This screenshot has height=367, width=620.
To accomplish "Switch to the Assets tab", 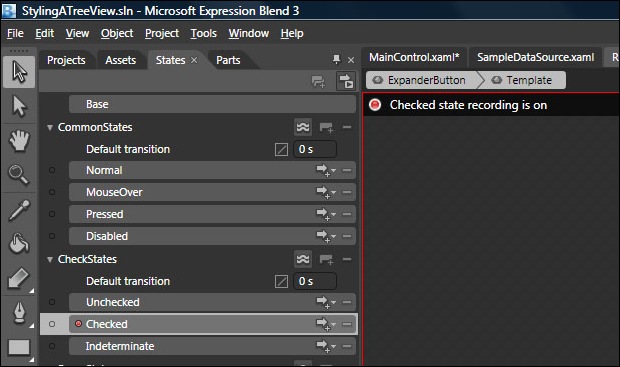I will point(121,60).
